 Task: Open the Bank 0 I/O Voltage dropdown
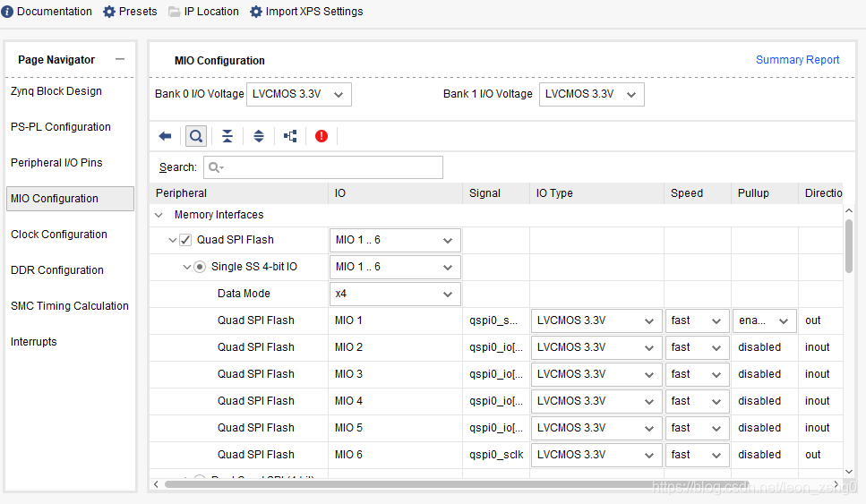299,94
